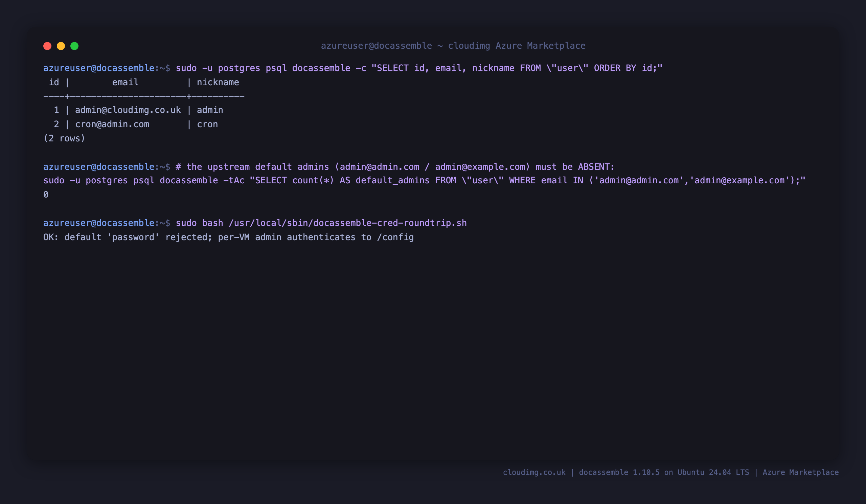Click the prompt before the roundtrip script command
This screenshot has height=504, width=866.
(107, 223)
